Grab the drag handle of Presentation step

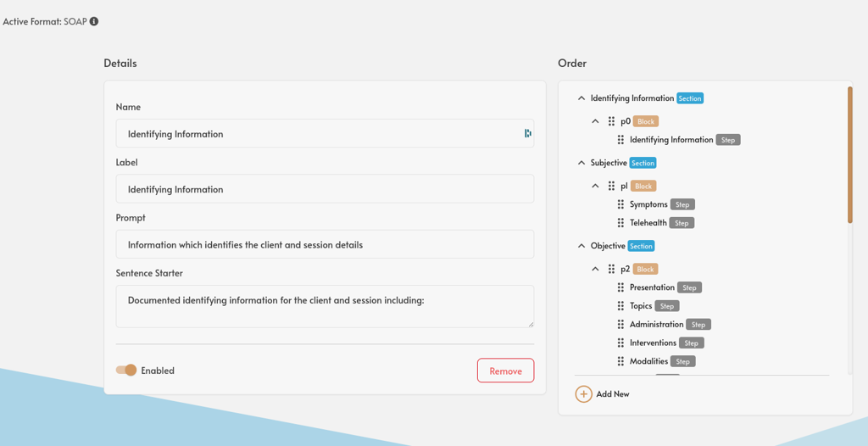click(x=620, y=287)
